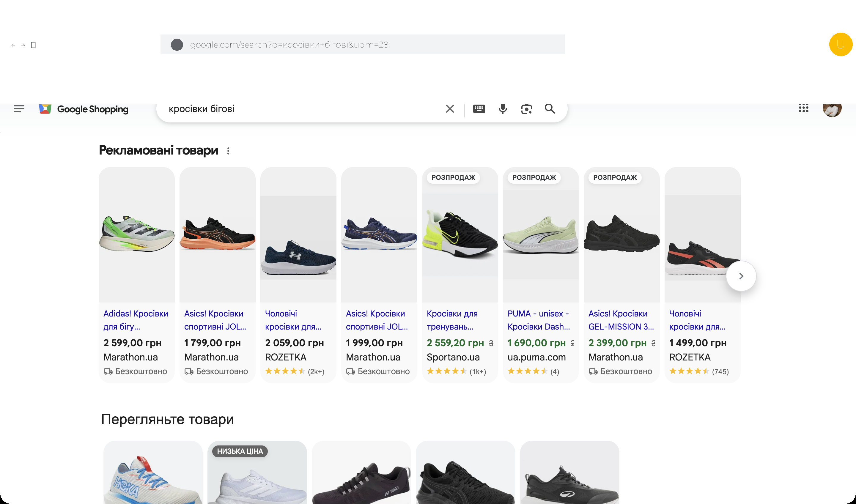
Task: Open the Adidas! Кросівки для бігу listing
Action: coord(136,320)
